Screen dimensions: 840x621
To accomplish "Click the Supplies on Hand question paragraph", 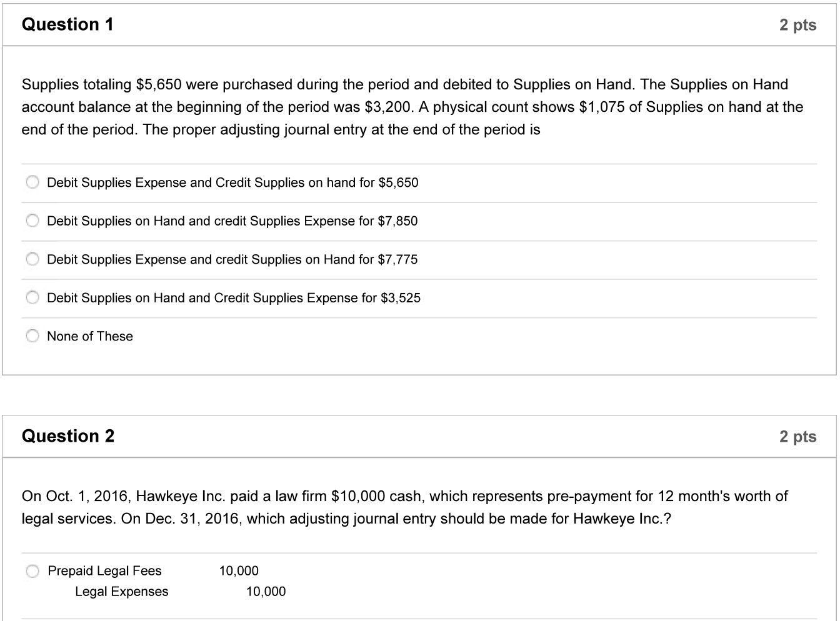I will coord(412,107).
